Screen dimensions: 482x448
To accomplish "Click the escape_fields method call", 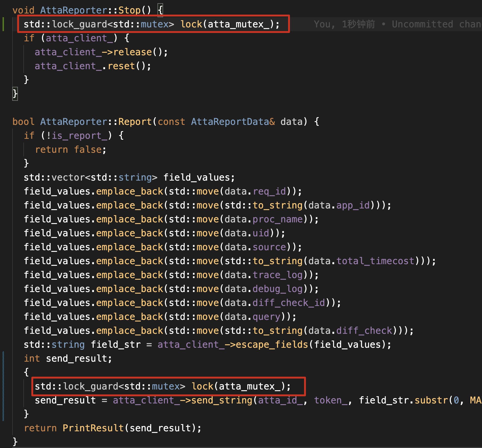I will click(272, 345).
